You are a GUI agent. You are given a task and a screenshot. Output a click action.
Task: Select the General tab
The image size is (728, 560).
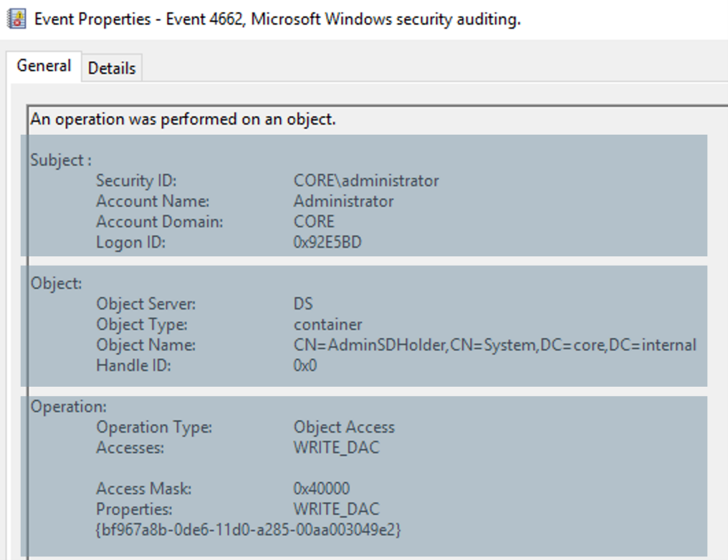(x=44, y=66)
